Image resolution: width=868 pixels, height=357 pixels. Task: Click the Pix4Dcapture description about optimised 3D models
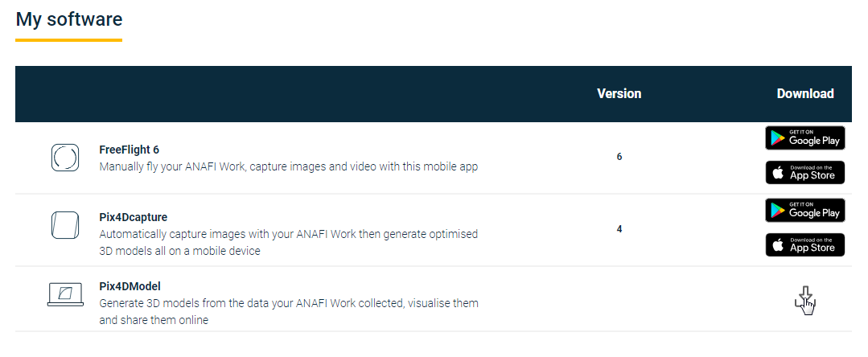point(289,242)
